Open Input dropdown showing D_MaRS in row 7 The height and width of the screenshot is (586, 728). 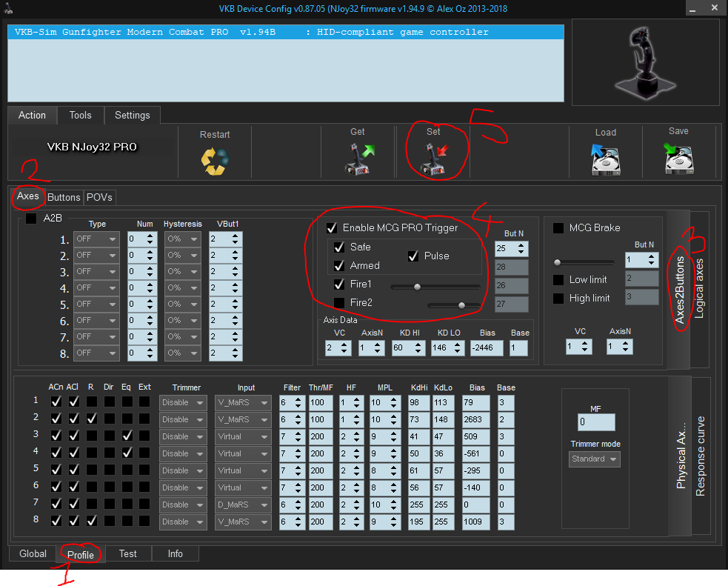(243, 505)
